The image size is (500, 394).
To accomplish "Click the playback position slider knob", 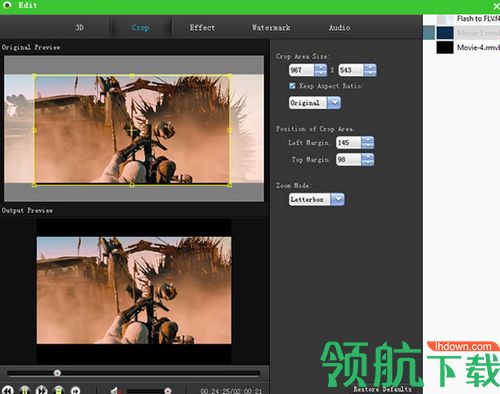I will tap(57, 373).
